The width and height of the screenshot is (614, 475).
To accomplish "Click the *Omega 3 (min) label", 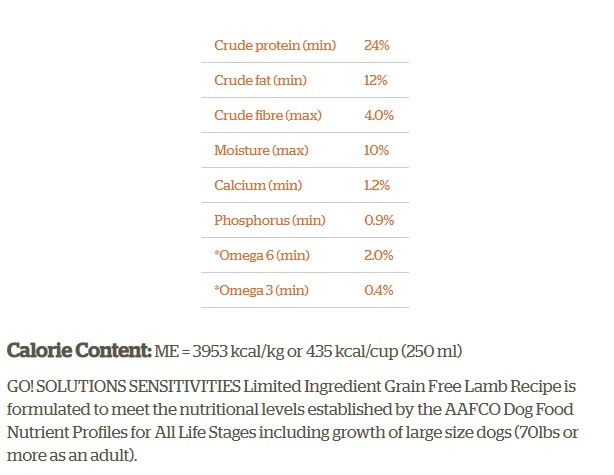I will pos(261,290).
